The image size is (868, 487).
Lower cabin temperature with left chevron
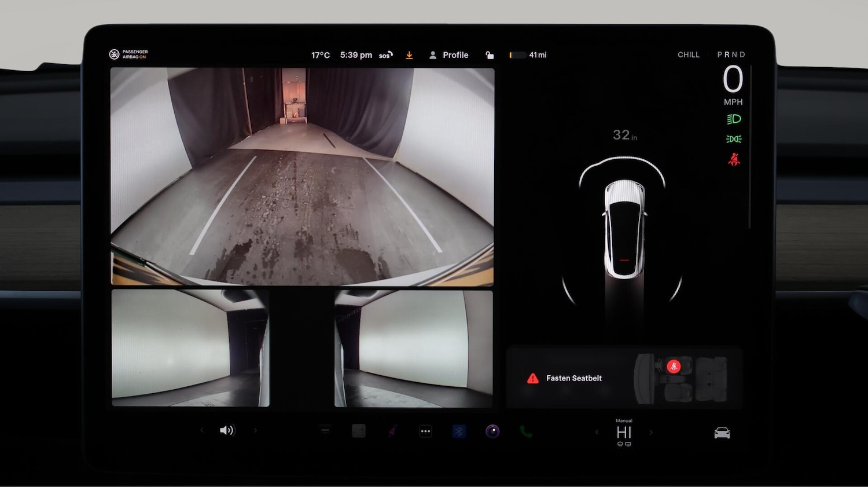coord(597,432)
